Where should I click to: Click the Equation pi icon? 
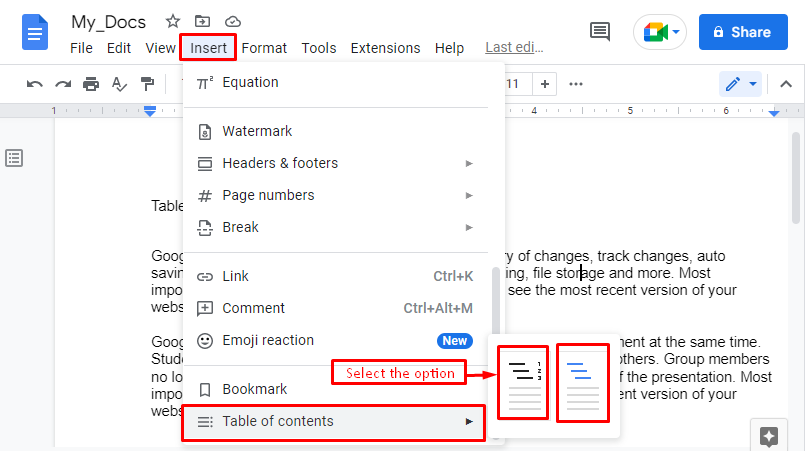(x=205, y=83)
